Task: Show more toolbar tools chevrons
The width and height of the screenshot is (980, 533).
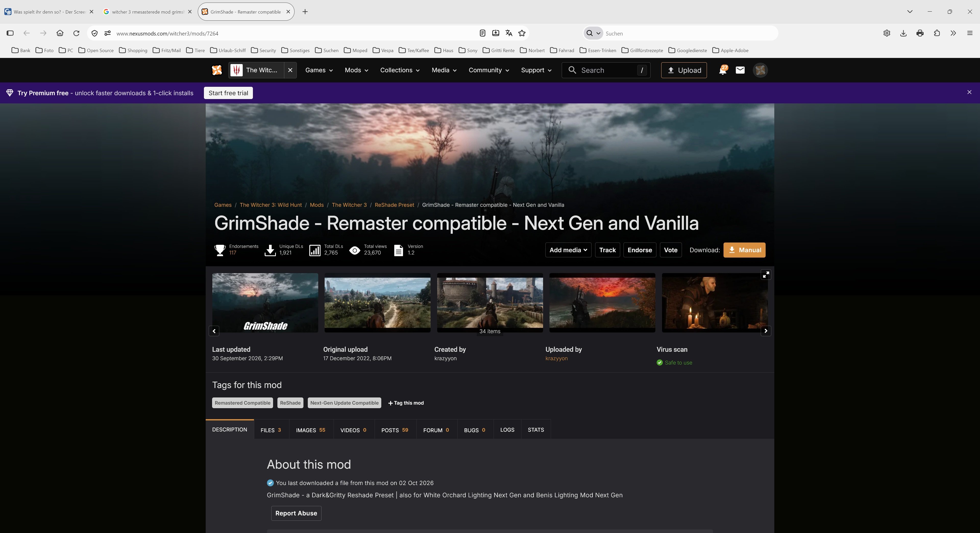Action: [x=953, y=33]
